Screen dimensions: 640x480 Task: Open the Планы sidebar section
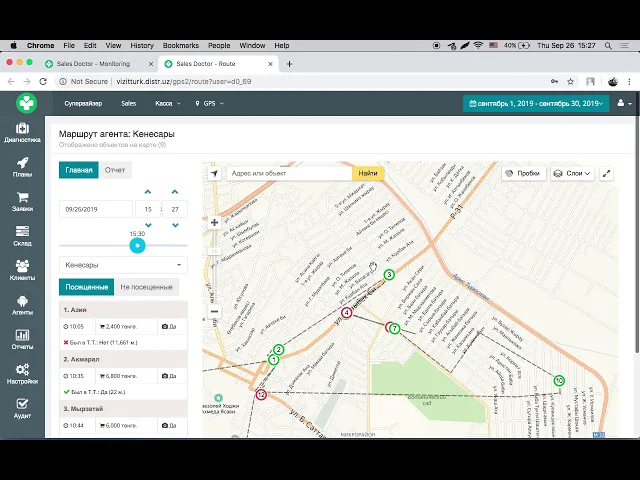(x=22, y=167)
